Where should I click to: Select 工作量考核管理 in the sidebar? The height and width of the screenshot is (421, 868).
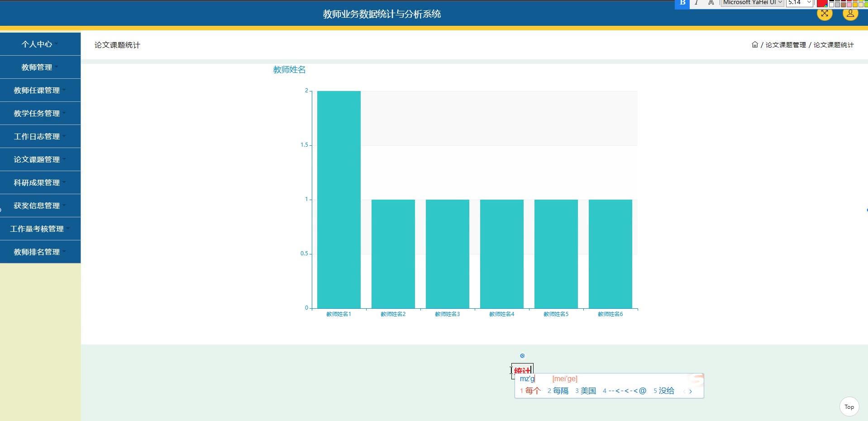[40, 229]
